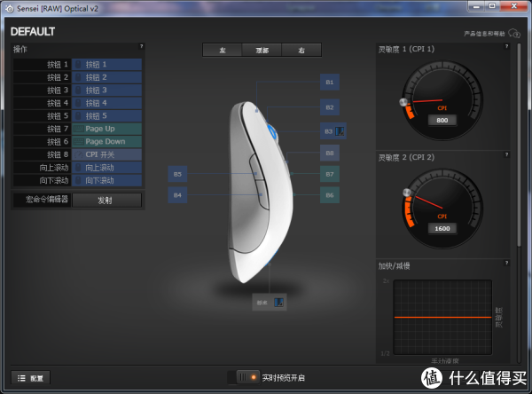Select the B3 scroll wheel marker
This screenshot has width=532, height=394.
coord(332,131)
